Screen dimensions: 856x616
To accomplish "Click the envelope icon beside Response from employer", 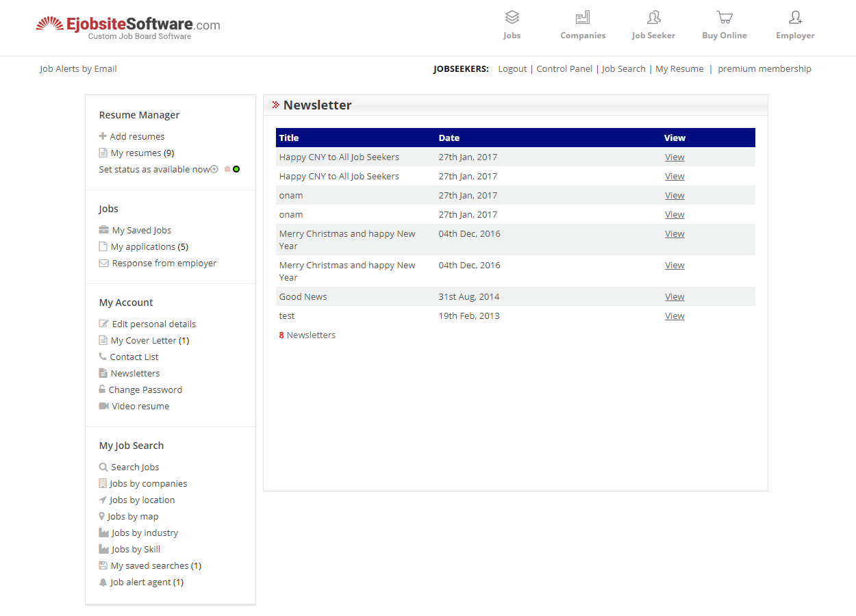I will pos(103,263).
